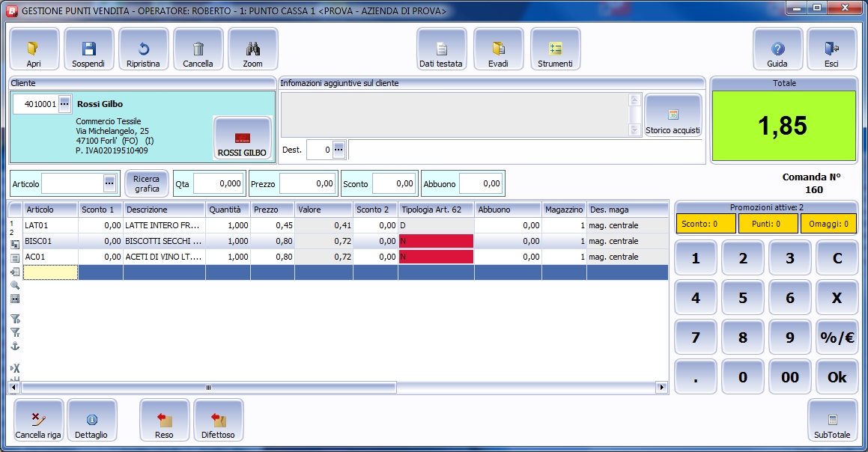Open Storico acquisti purchase history
868x452 pixels.
(x=673, y=116)
